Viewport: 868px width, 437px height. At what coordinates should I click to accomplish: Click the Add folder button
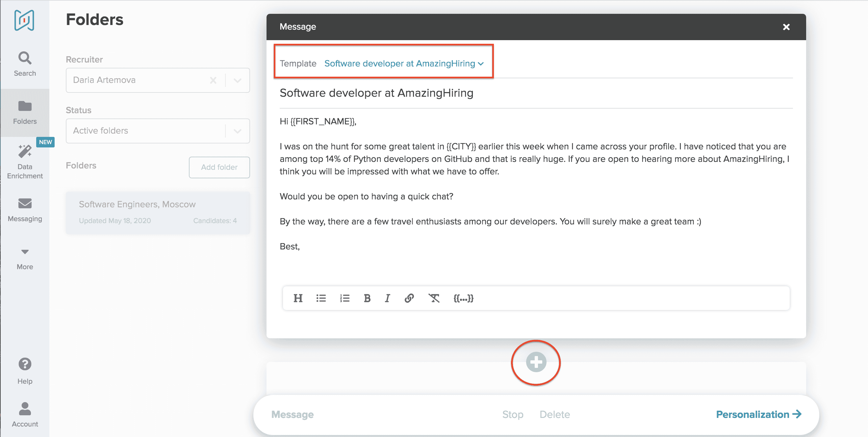[219, 167]
